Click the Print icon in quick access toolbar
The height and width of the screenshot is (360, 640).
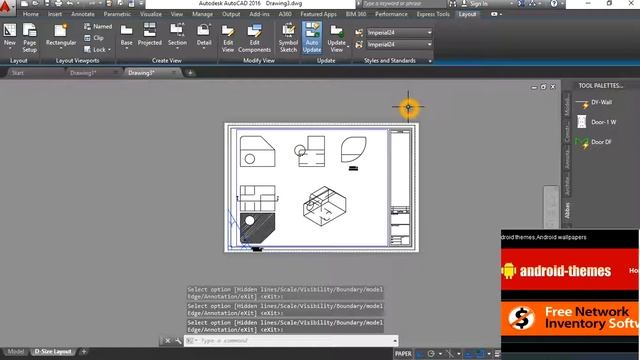(58, 4)
